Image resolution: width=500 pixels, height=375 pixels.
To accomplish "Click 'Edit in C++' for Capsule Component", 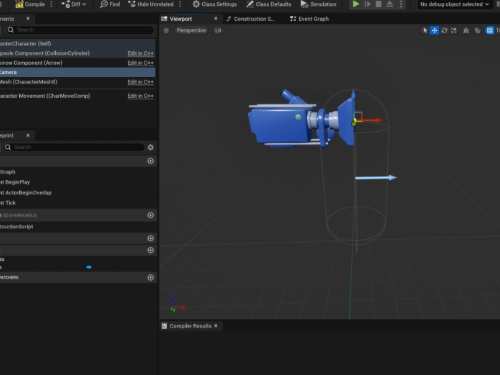I will coord(141,53).
